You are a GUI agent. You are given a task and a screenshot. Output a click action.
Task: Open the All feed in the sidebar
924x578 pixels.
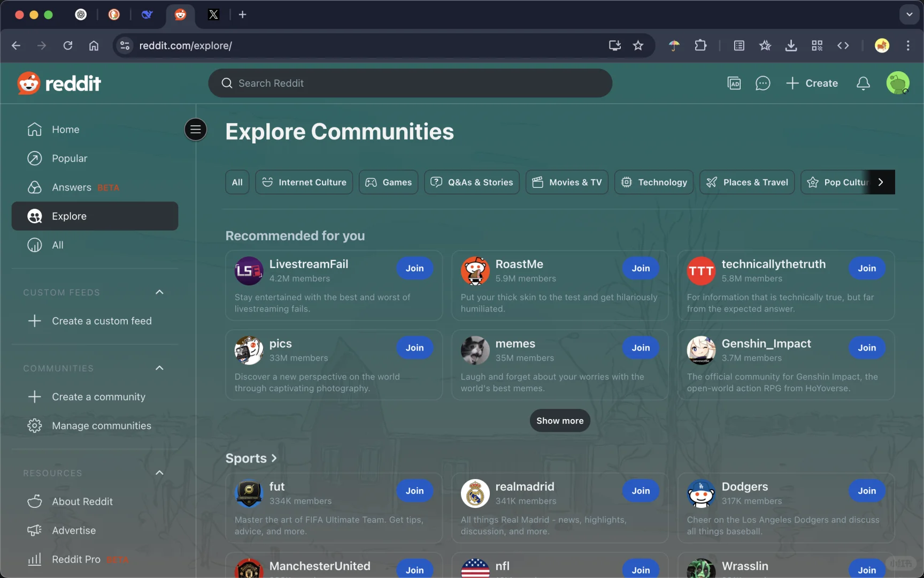95,245
